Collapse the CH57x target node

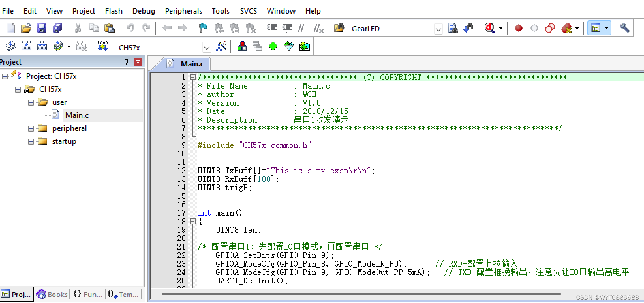tap(18, 90)
